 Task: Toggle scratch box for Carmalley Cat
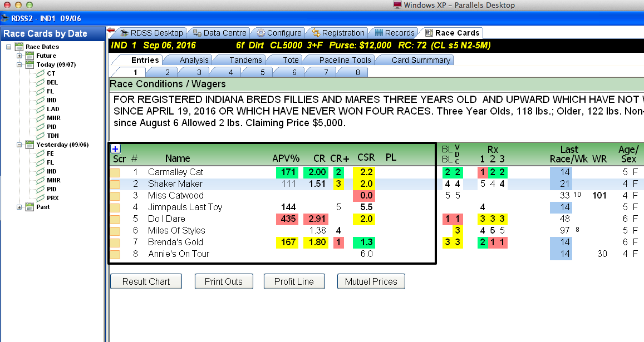(x=115, y=173)
